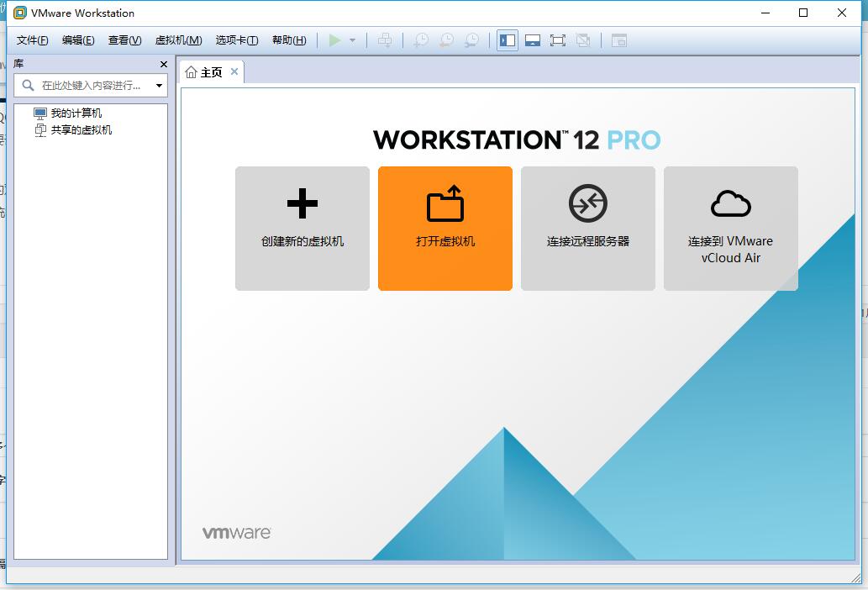Minimize the VMware Workstation window
Screen dimensions: 868x590
(x=765, y=13)
